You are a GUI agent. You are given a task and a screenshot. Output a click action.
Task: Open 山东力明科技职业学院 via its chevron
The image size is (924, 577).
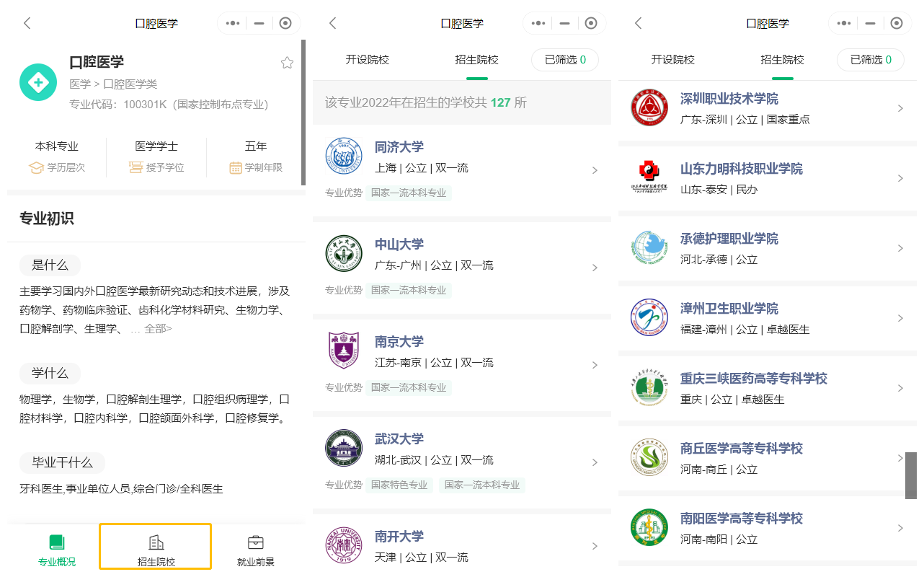(900, 178)
